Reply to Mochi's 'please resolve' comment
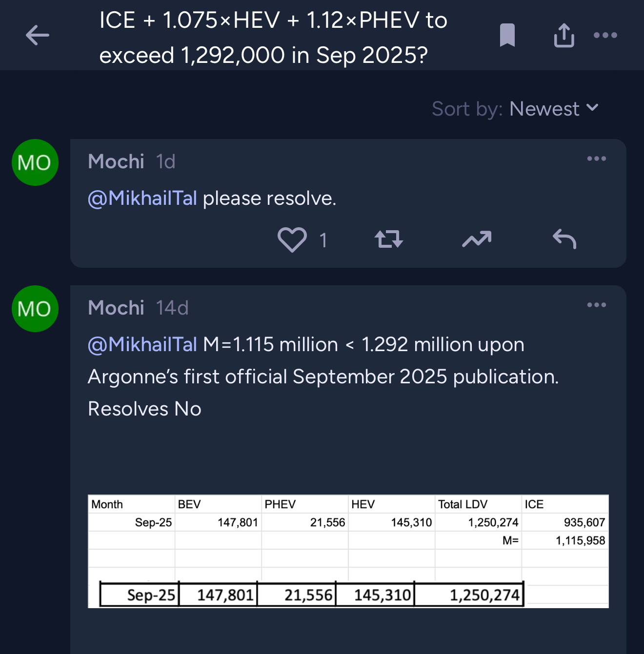Screen dimensions: 644x654 pyautogui.click(x=564, y=239)
